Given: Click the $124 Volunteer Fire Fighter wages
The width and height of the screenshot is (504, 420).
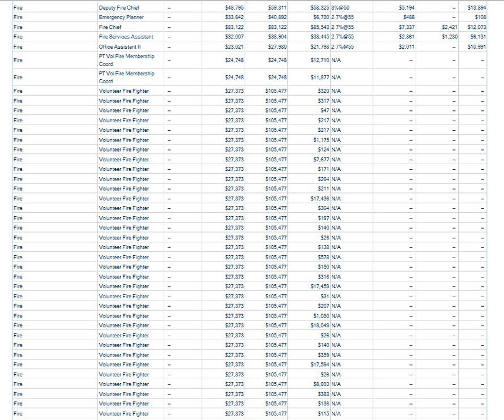Looking at the screenshot, I should 323,149.
